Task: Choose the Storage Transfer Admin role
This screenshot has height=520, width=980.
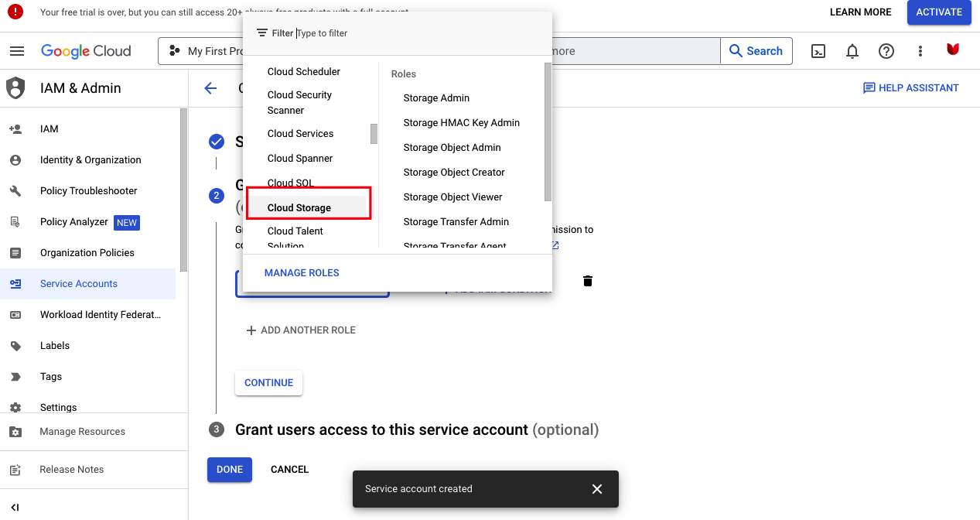Action: click(456, 222)
